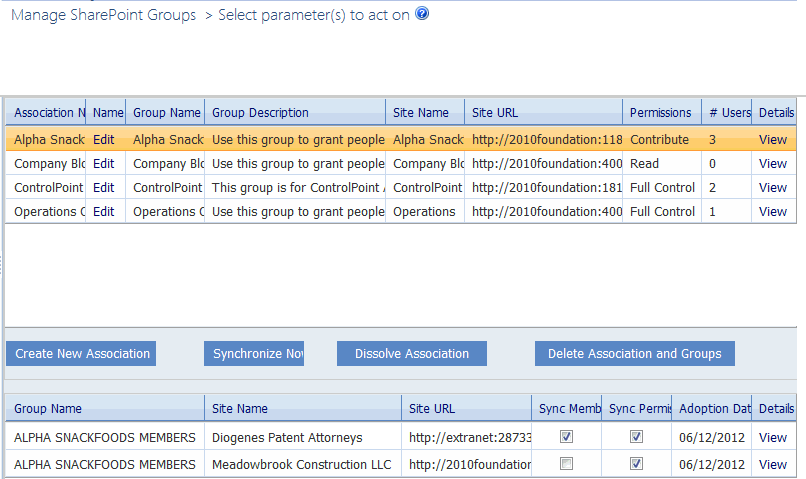Click Delete Association and Groups button
This screenshot has width=806, height=479.
pyautogui.click(x=635, y=353)
